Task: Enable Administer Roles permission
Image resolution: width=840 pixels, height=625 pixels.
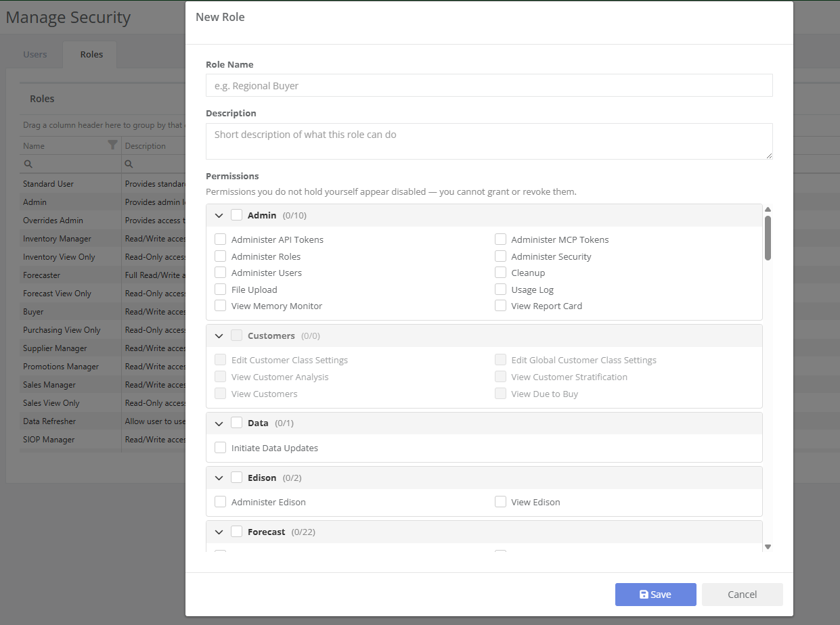Action: 220,256
